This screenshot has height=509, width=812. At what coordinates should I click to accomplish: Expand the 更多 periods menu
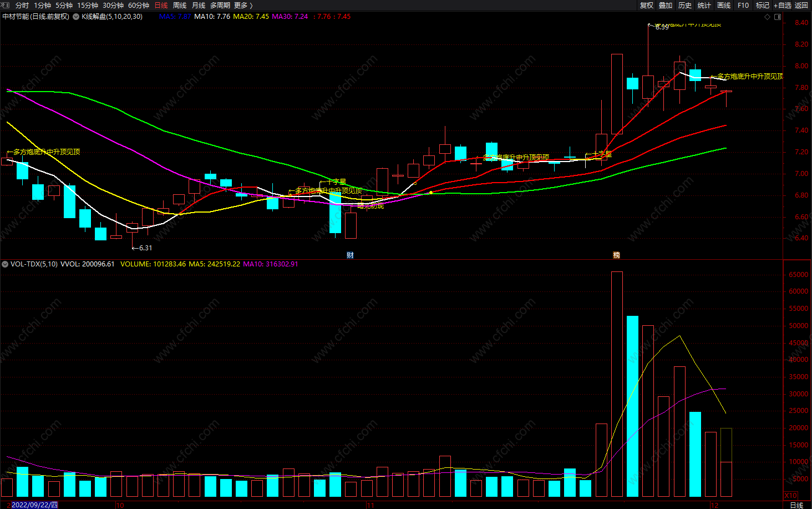click(243, 6)
